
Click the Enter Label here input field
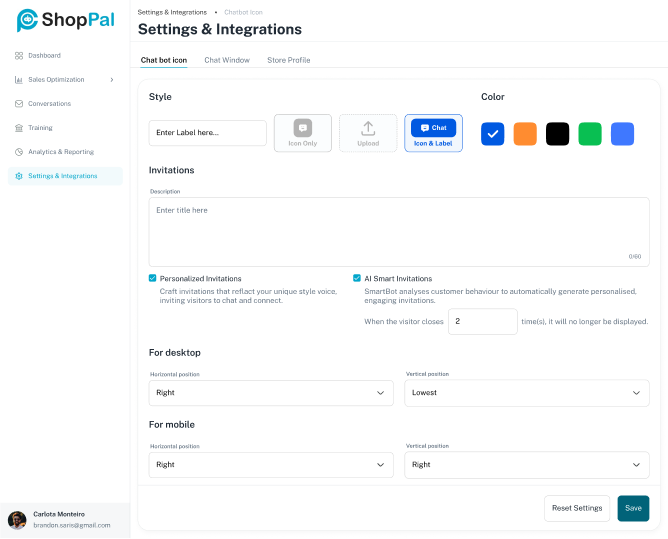click(x=208, y=133)
